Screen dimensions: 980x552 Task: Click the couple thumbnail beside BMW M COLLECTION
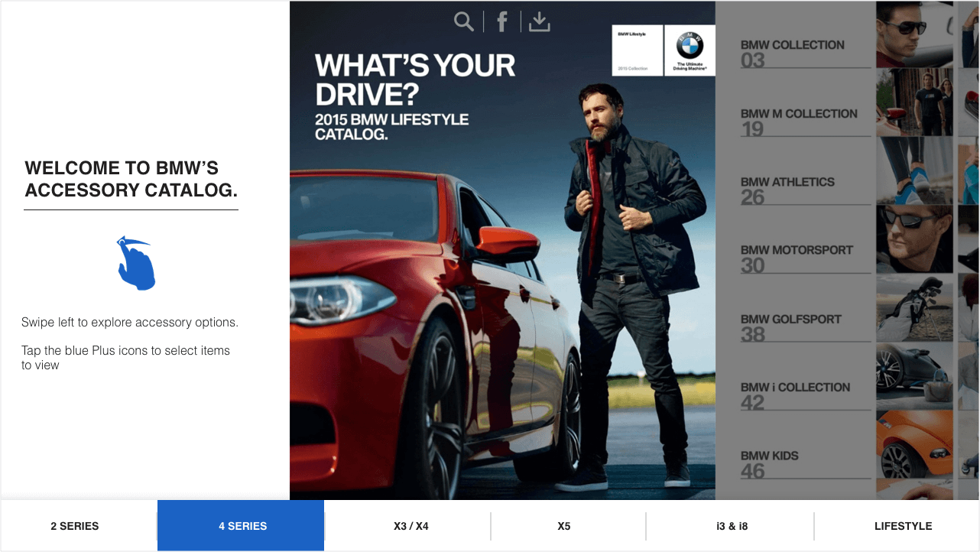[914, 102]
